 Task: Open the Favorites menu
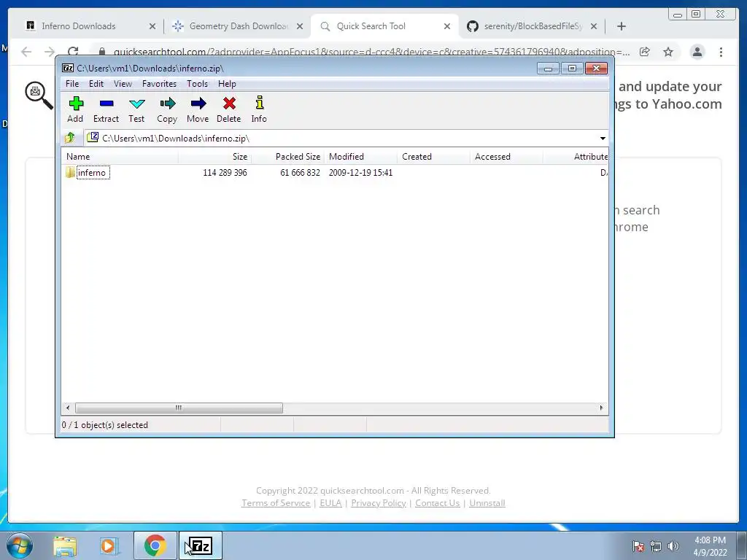coord(159,84)
